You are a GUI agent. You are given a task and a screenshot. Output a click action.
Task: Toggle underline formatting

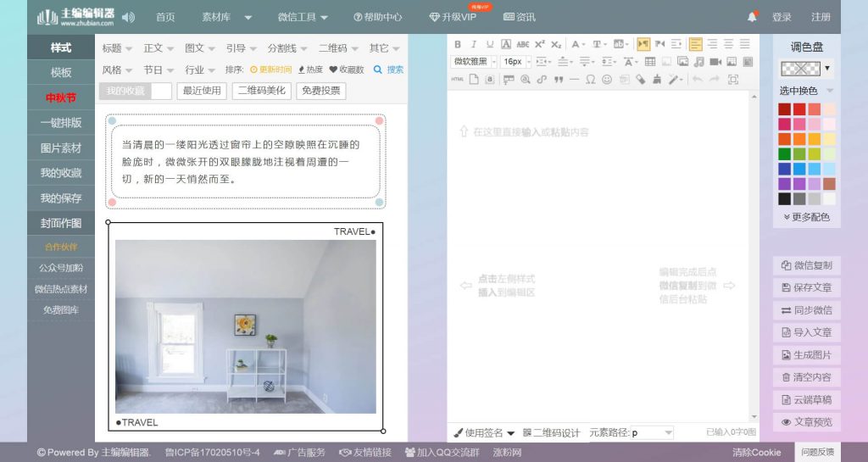(x=490, y=44)
